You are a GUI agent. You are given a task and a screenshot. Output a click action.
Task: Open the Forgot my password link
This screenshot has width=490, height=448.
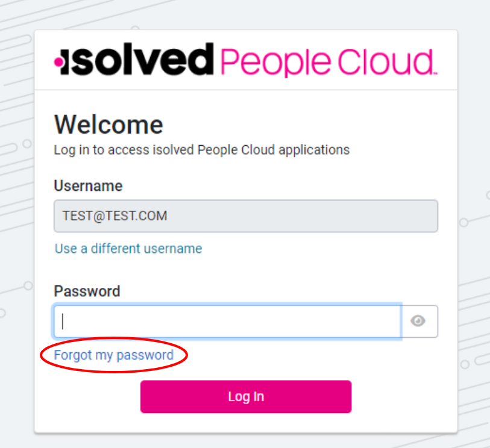113,355
